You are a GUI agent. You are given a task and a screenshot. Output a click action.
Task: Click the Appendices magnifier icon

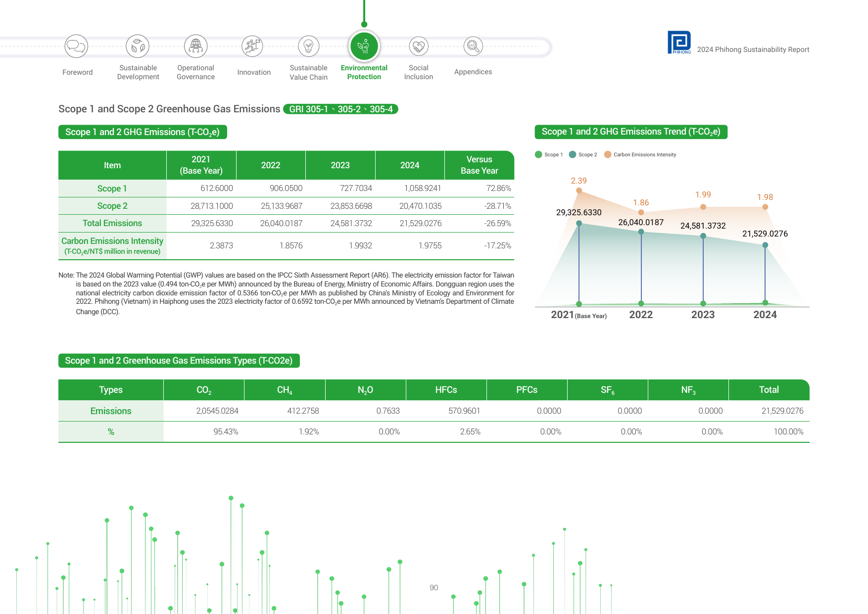pos(473,47)
